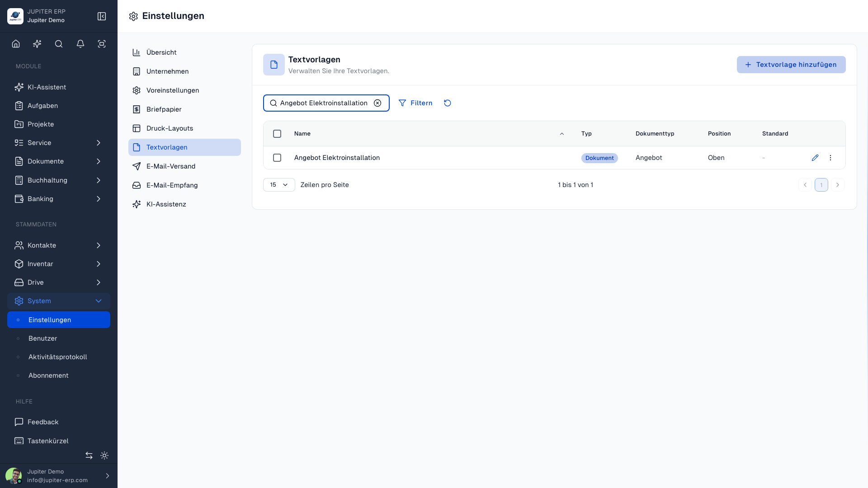This screenshot has width=868, height=488.
Task: Open Benutzer under System
Action: [x=59, y=338]
